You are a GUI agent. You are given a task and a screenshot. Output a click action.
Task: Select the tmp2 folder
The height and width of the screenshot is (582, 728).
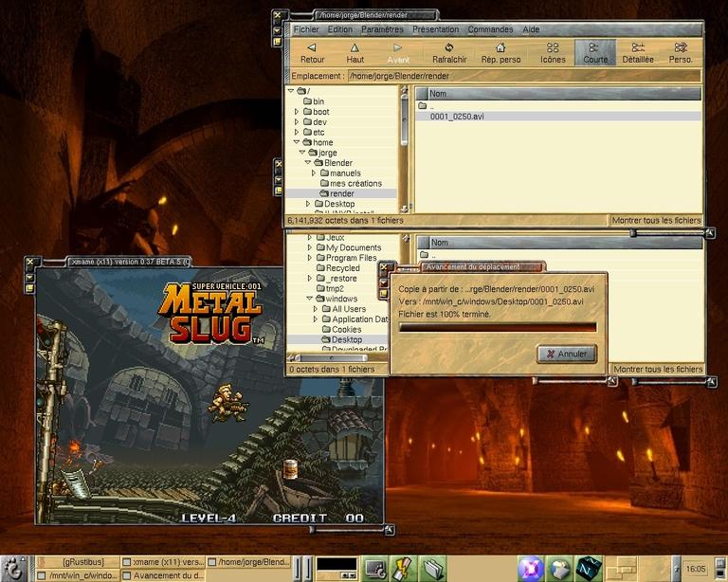pos(330,288)
